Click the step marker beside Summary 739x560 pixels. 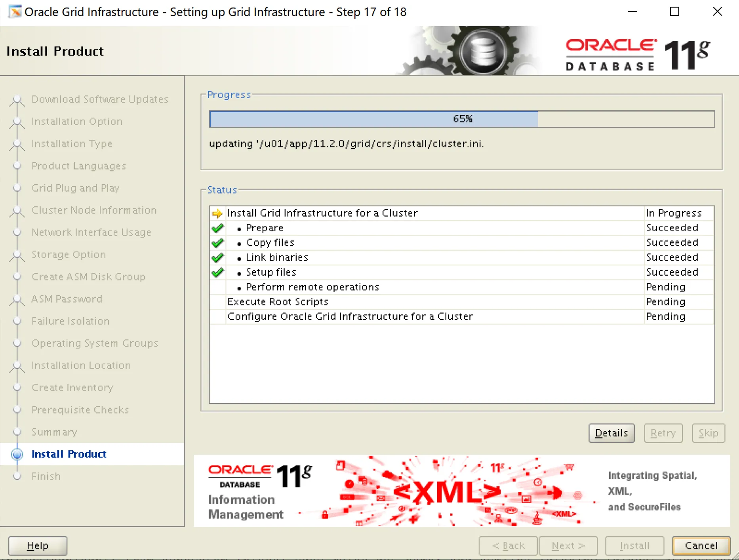click(x=17, y=432)
